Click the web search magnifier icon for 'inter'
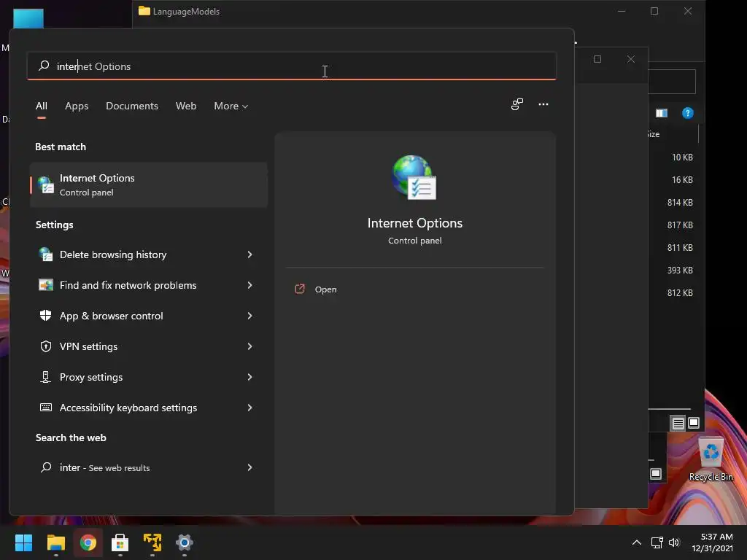Viewport: 747px width, 560px height. (x=46, y=467)
